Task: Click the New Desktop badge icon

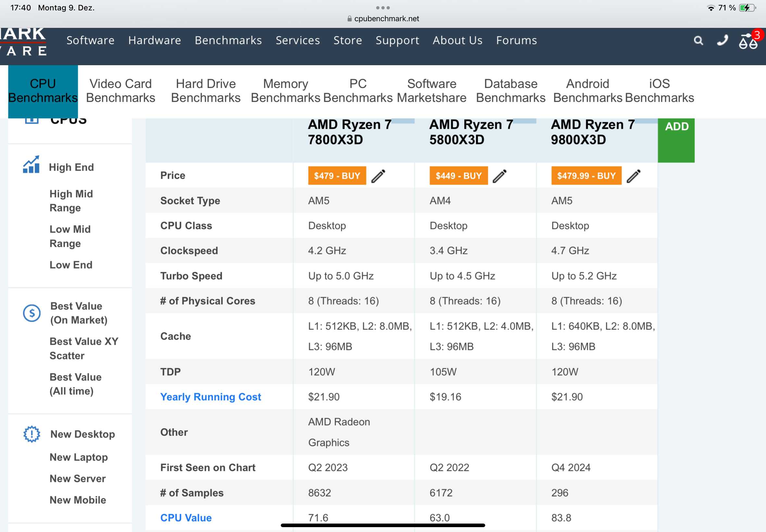Action: 32,434
